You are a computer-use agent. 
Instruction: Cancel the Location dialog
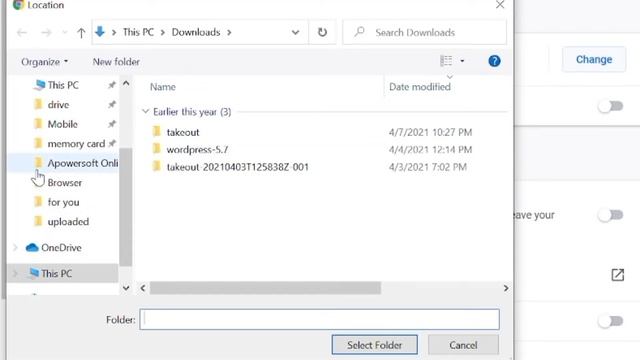(463, 345)
